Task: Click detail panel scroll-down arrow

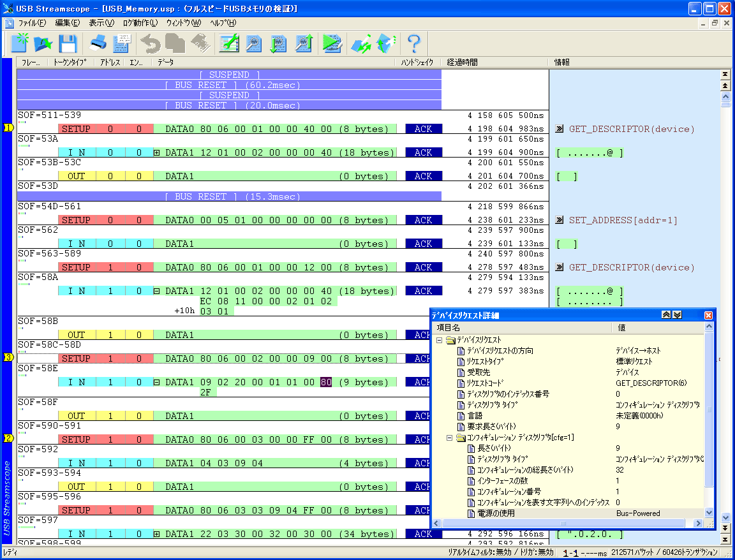Action: (709, 513)
